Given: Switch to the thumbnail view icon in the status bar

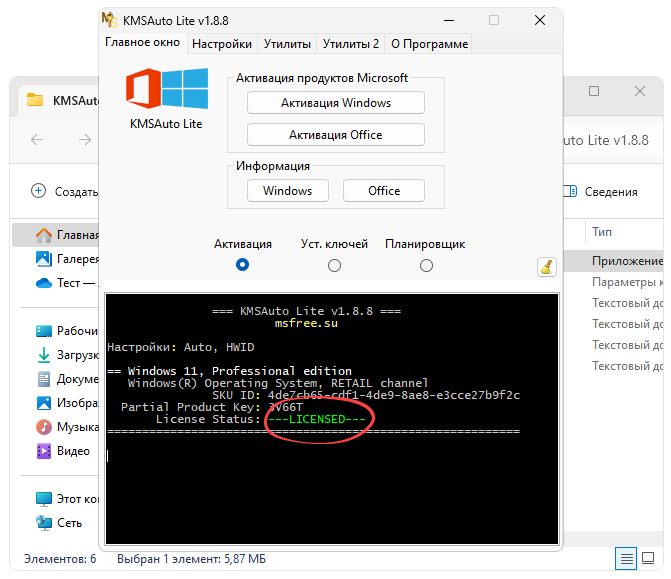Looking at the screenshot, I should click(650, 559).
